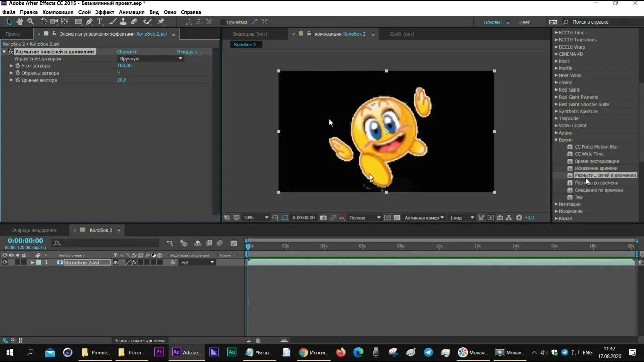Select the Цвет workspace
This screenshot has width=644, height=362.
coord(524,22)
